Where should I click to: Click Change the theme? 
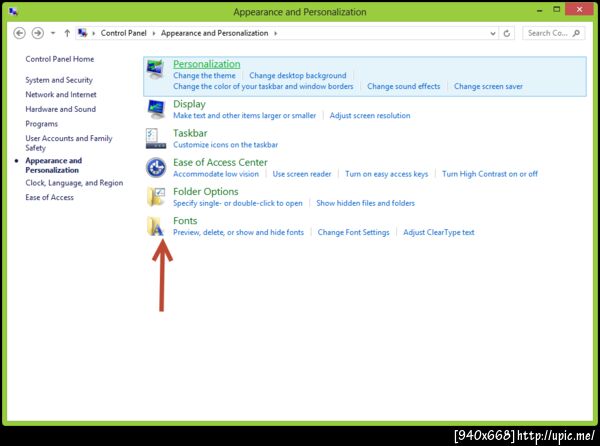click(x=204, y=75)
